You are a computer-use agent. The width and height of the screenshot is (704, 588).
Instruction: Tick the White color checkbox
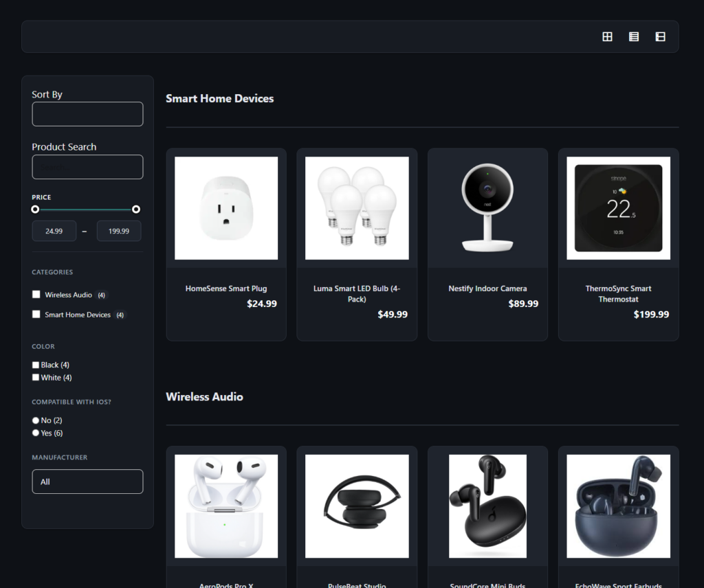click(x=36, y=377)
